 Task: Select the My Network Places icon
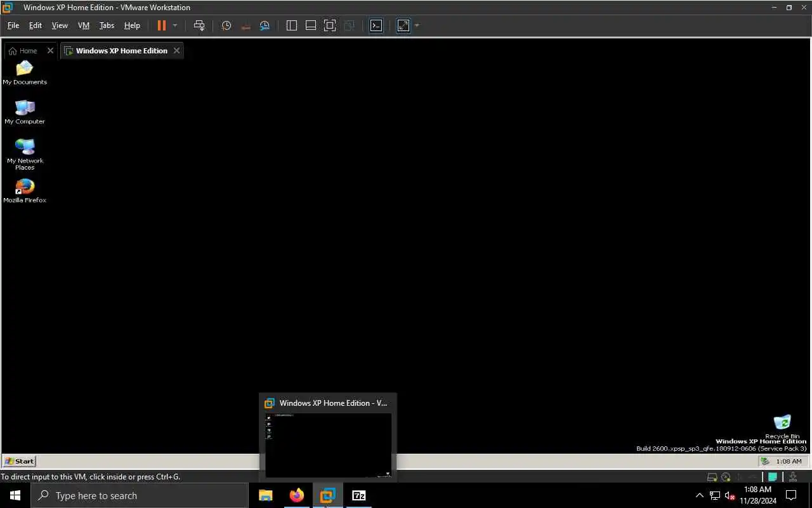pyautogui.click(x=25, y=154)
